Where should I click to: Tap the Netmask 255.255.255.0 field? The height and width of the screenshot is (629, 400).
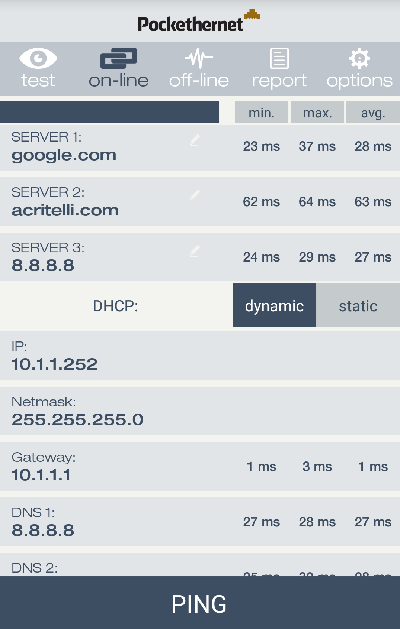pyautogui.click(x=200, y=411)
